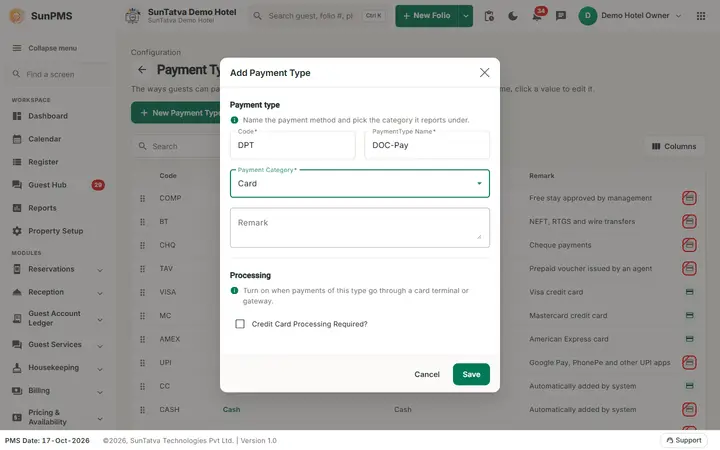Click the New Payment Type button
720x450 pixels.
click(x=179, y=112)
